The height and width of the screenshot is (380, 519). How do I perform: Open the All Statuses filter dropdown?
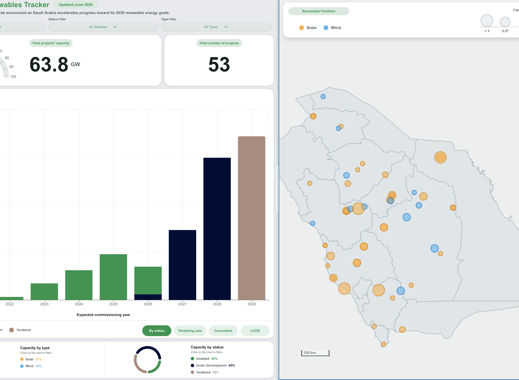(103, 27)
